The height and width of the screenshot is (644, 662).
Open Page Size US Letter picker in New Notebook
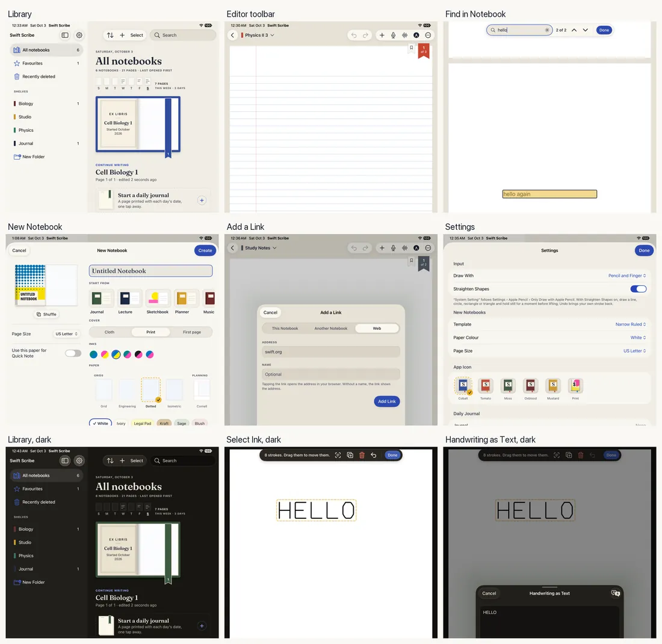(67, 333)
